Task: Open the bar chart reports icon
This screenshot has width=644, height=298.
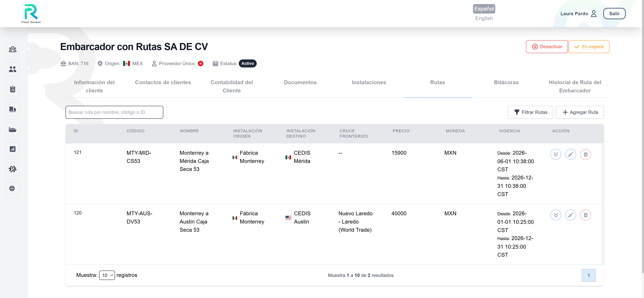Action: 13,149
